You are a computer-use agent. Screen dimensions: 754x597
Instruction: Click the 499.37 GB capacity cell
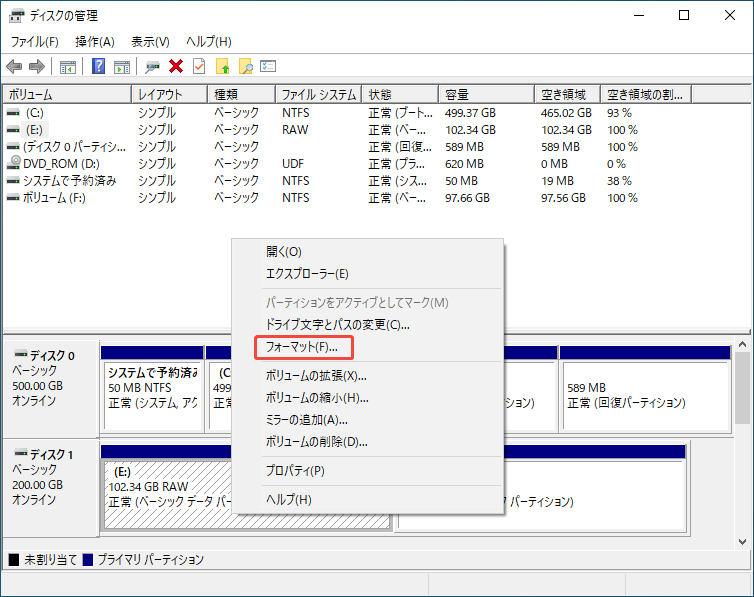(470, 113)
